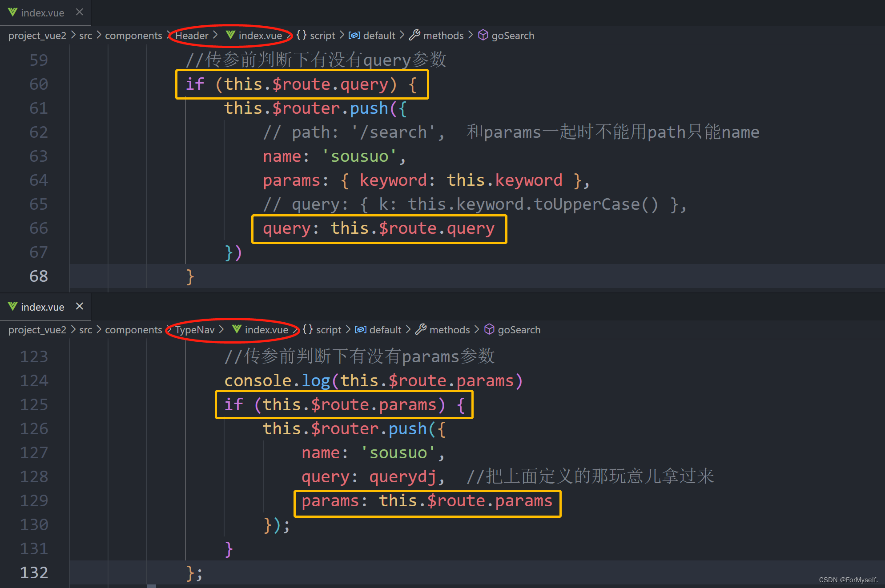
Task: Open components folder in top breadcrumb
Action: click(133, 36)
